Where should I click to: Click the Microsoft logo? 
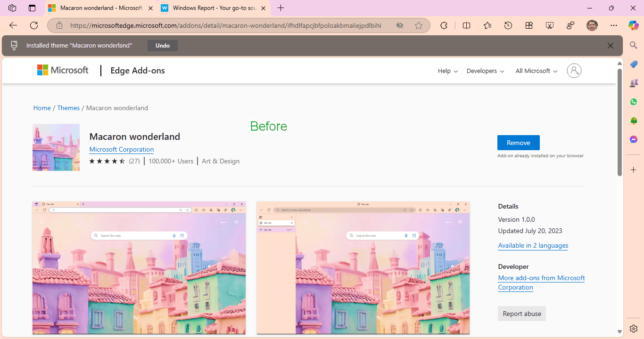pos(63,70)
